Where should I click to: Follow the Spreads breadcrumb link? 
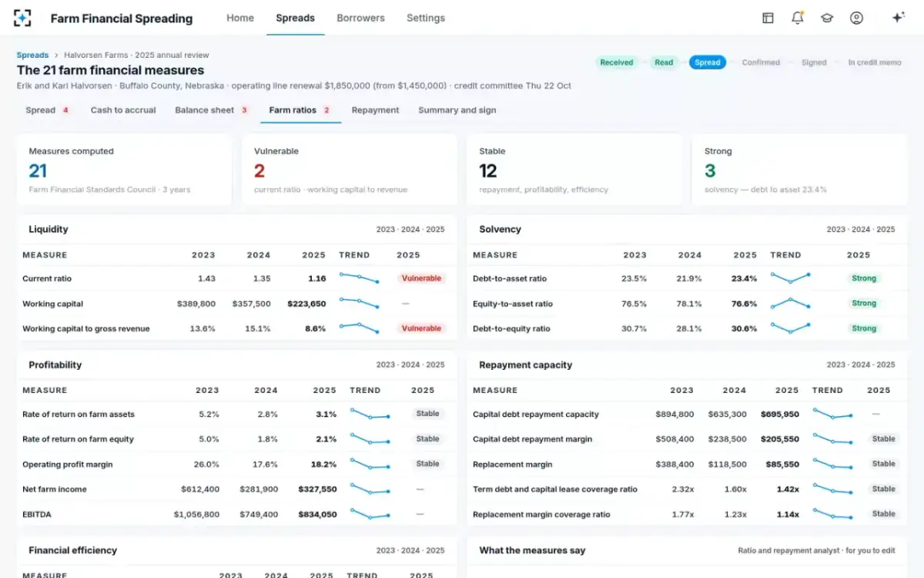coord(32,55)
